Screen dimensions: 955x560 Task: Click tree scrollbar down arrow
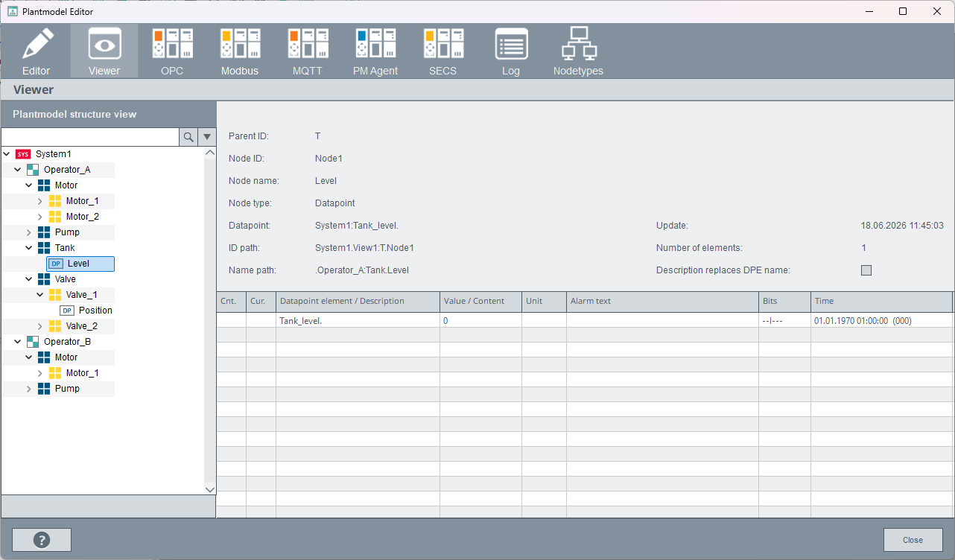click(210, 489)
